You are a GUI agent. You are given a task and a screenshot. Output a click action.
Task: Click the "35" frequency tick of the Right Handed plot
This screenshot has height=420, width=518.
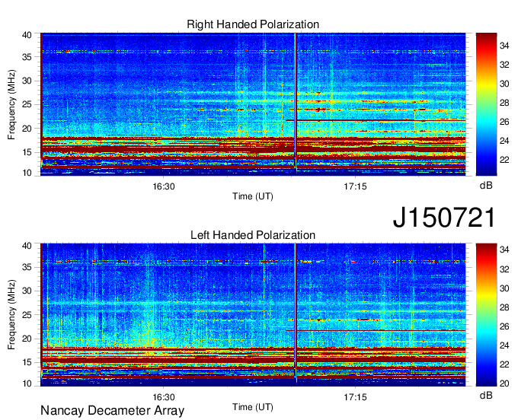(27, 57)
